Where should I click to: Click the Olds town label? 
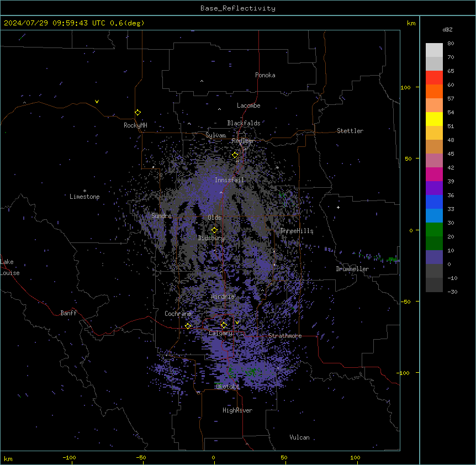pos(214,218)
